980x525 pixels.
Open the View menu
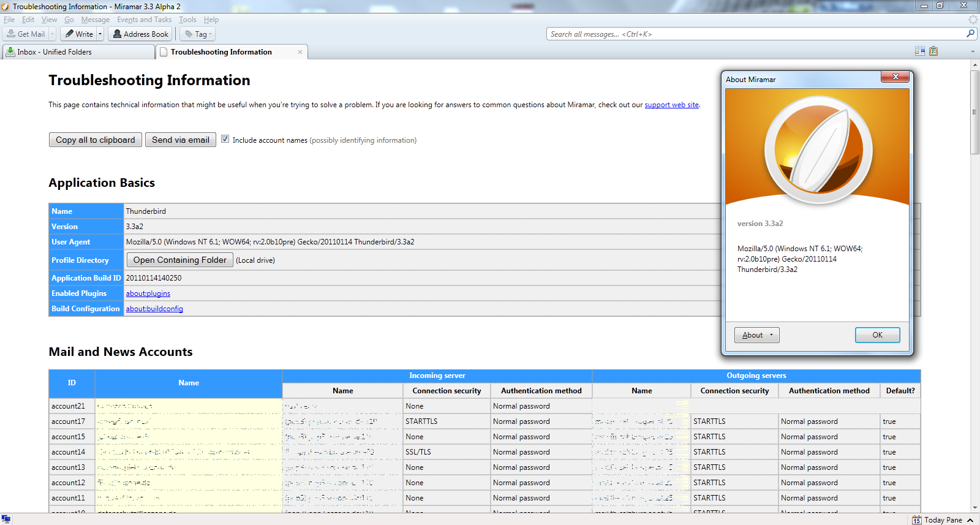coord(49,20)
